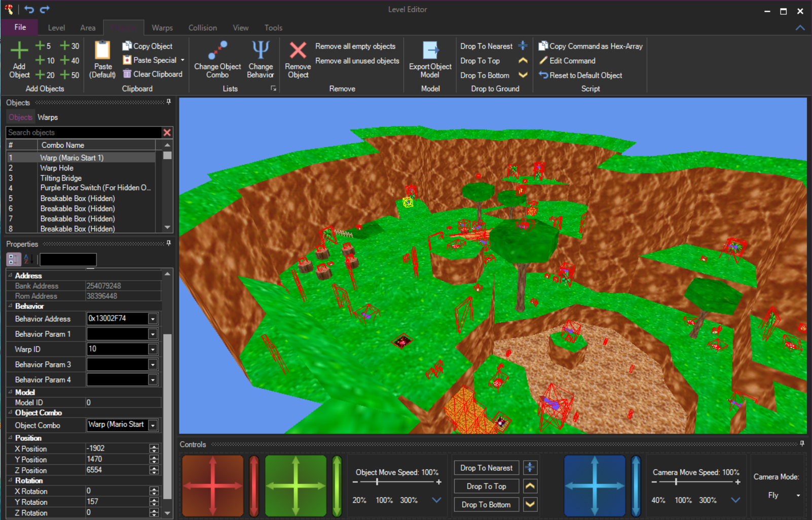
Task: Click Copy Object in the ribbon
Action: 147,46
